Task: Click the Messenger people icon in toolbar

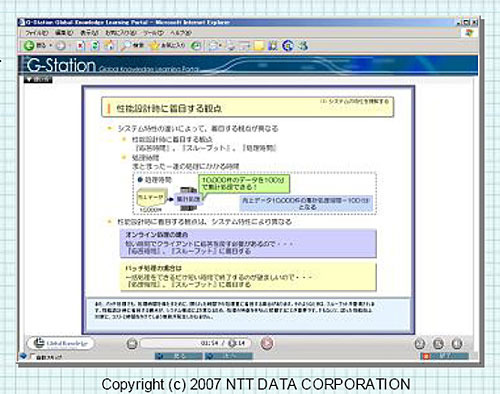Action: (303, 46)
